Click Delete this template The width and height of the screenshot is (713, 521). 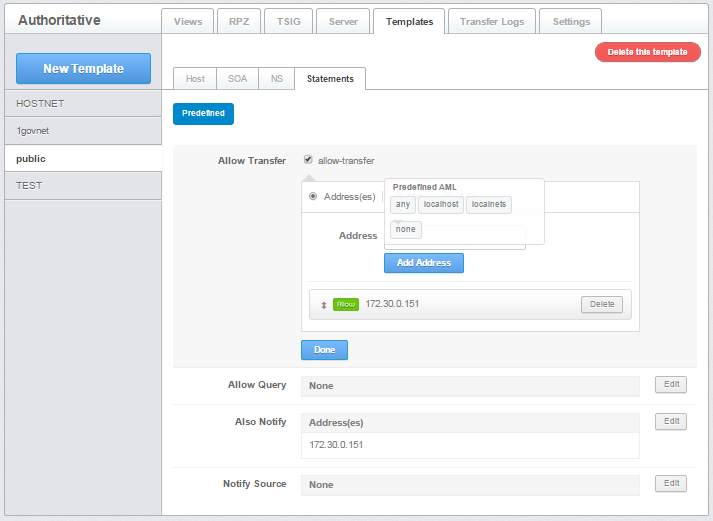[647, 52]
